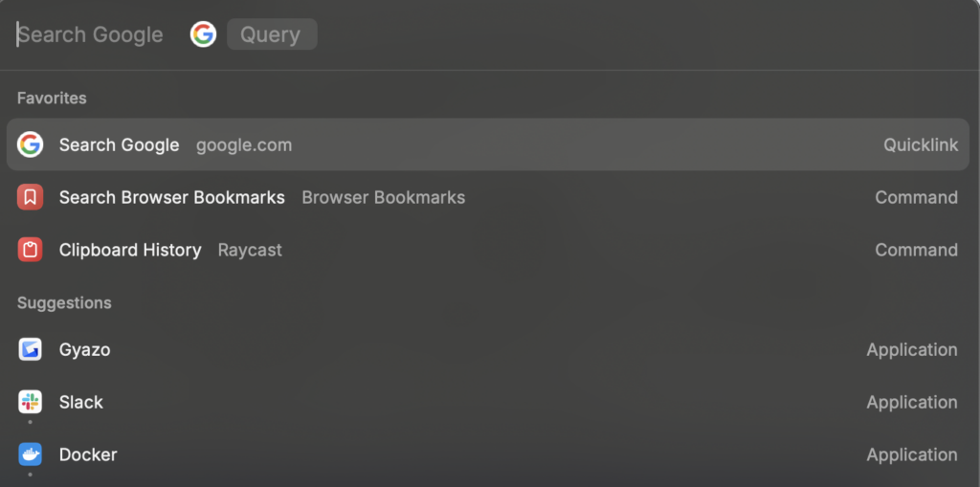Click the Gyazo app icon

click(x=31, y=349)
